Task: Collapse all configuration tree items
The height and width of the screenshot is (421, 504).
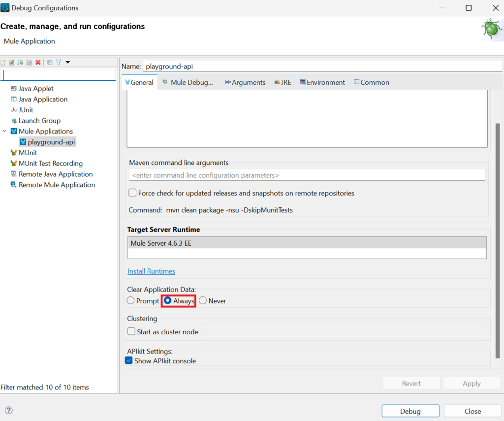Action: click(50, 63)
